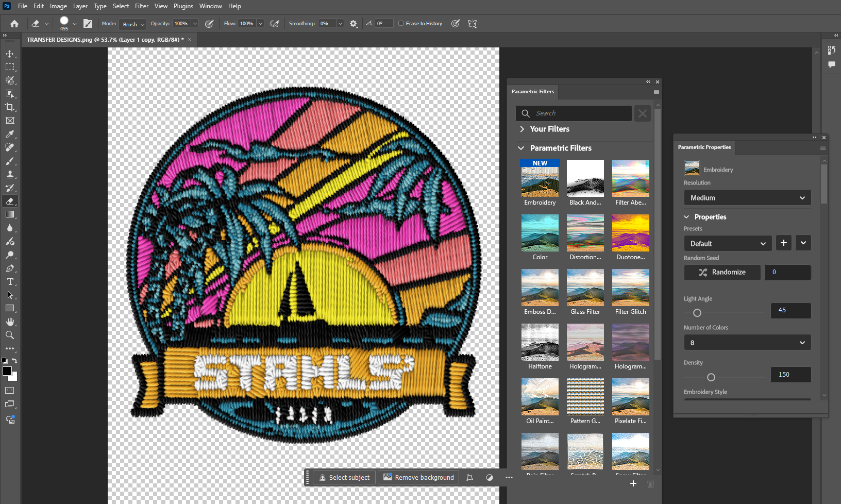The width and height of the screenshot is (841, 504).
Task: Clear the filter search field
Action: pos(643,113)
